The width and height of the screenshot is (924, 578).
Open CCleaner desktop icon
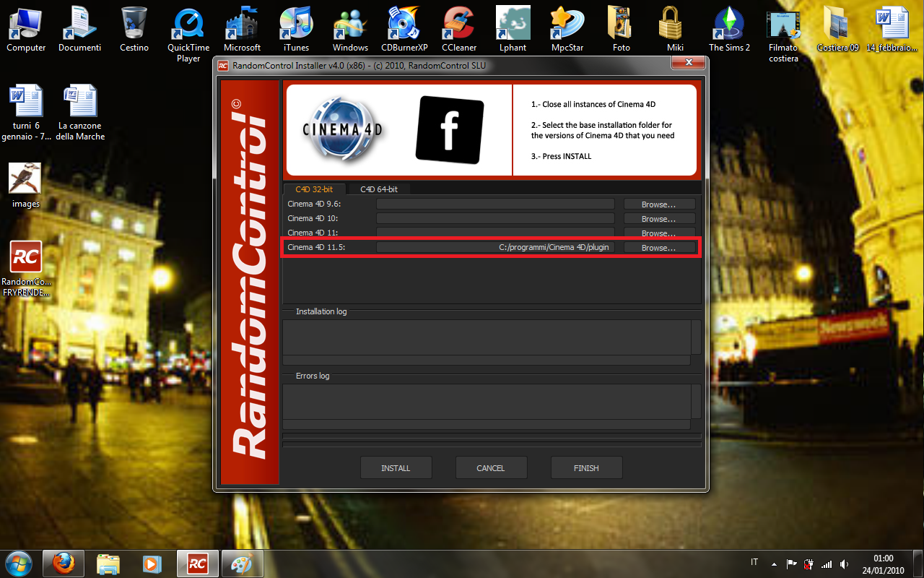tap(459, 29)
